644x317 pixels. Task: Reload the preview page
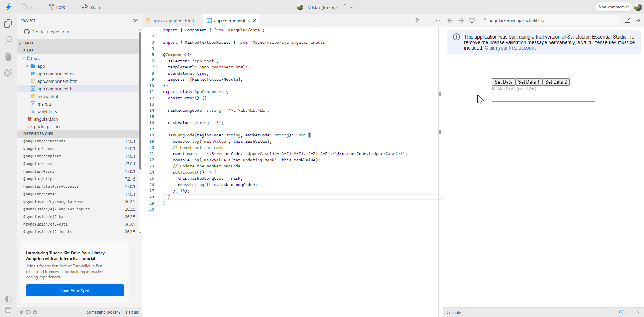click(472, 21)
